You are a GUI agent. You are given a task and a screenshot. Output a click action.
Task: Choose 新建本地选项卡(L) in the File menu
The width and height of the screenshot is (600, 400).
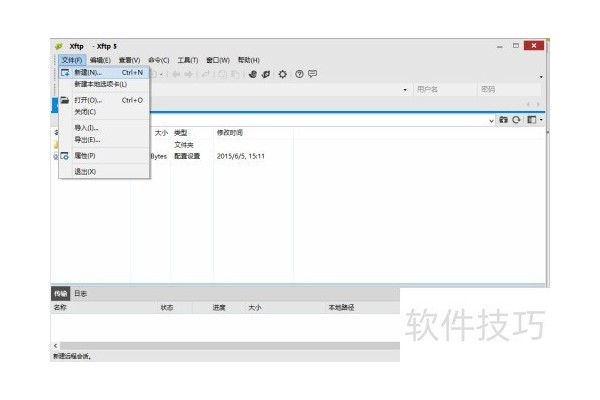[x=100, y=84]
